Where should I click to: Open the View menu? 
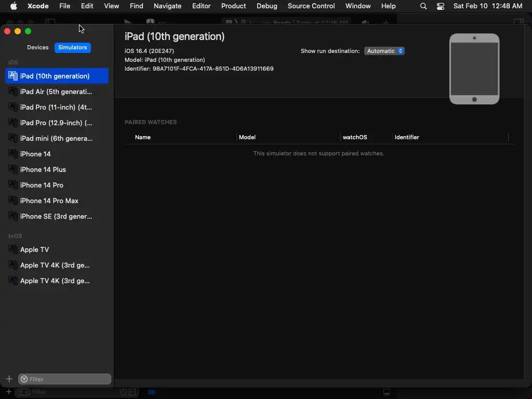111,6
